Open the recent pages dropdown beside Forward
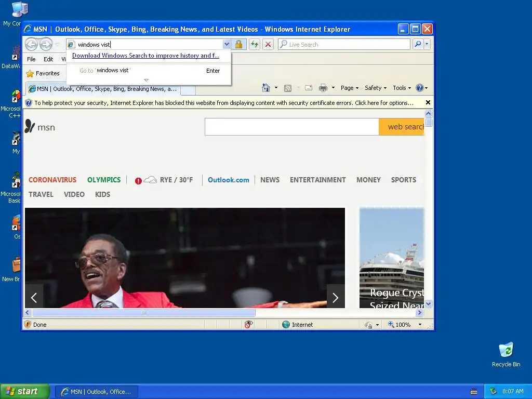Viewport: 532px width, 399px height. coord(57,45)
